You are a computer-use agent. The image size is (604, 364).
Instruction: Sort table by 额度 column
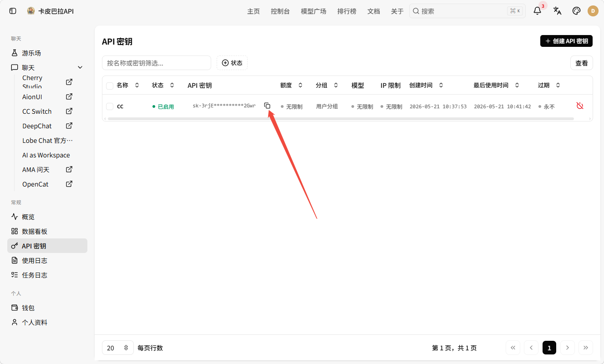(292, 85)
